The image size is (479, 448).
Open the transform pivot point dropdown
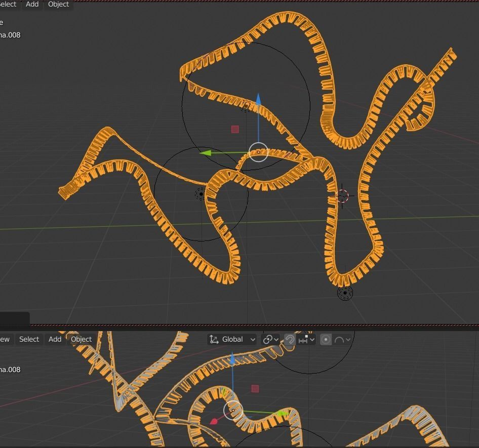click(271, 340)
